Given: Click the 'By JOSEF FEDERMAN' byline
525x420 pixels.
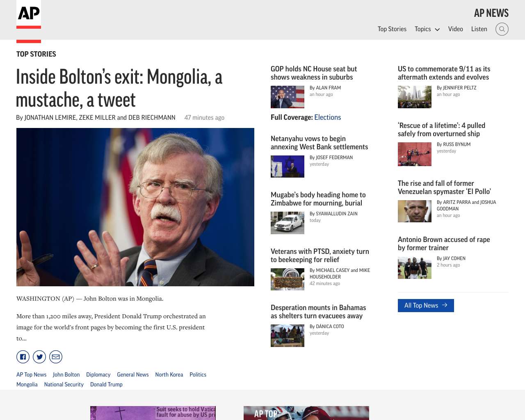Looking at the screenshot, I should coord(331,157).
